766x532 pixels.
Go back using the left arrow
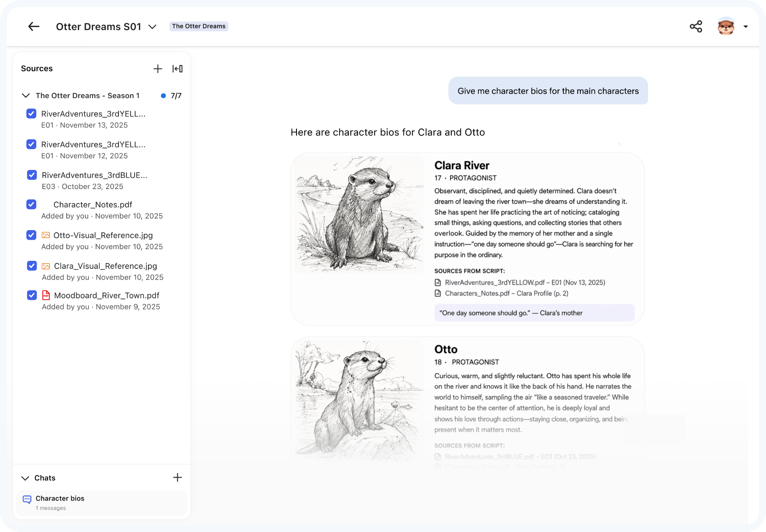[x=34, y=26]
